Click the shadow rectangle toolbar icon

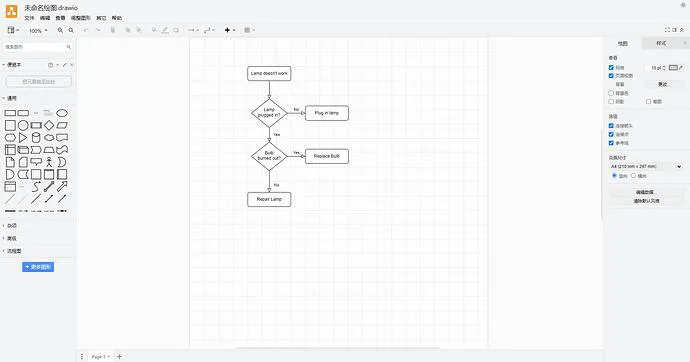(x=176, y=30)
